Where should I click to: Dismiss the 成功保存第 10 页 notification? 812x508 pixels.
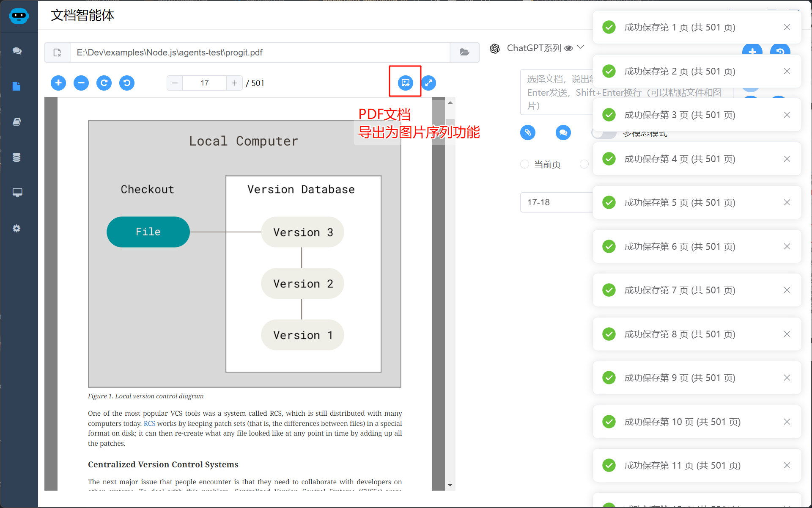pyautogui.click(x=787, y=422)
